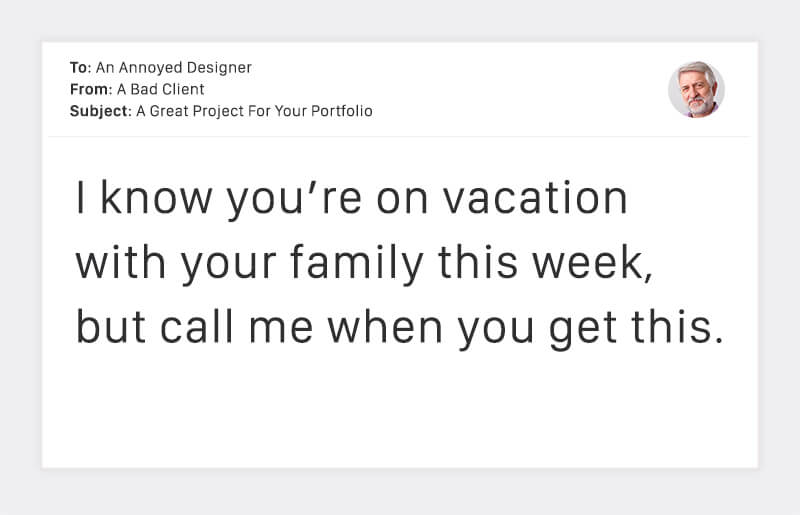
Task: Click body line "but call me when you get this."
Action: [x=399, y=328]
